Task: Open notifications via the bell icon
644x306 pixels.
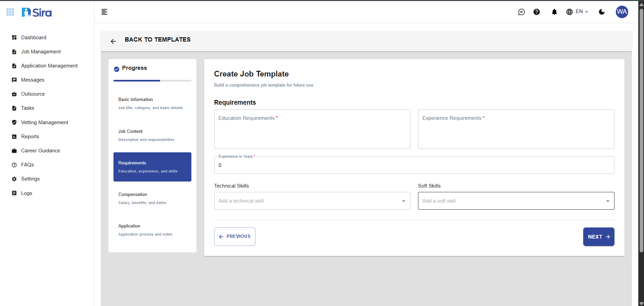Action: click(554, 12)
